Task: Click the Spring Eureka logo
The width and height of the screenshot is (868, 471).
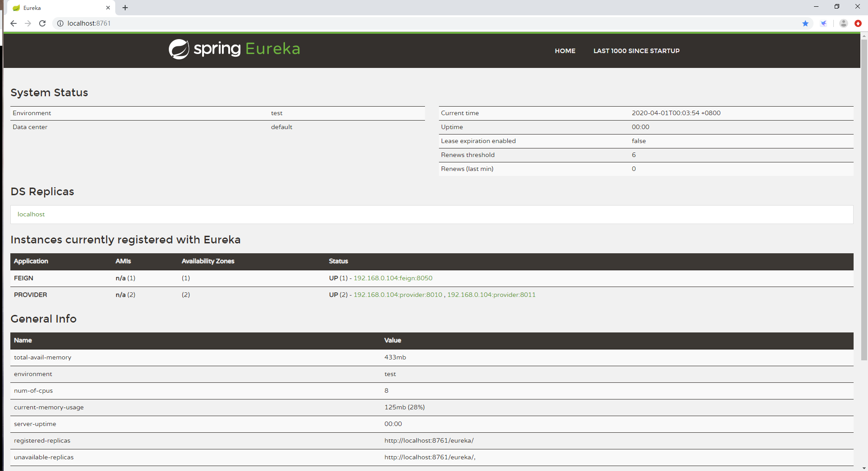Action: pyautogui.click(x=235, y=49)
